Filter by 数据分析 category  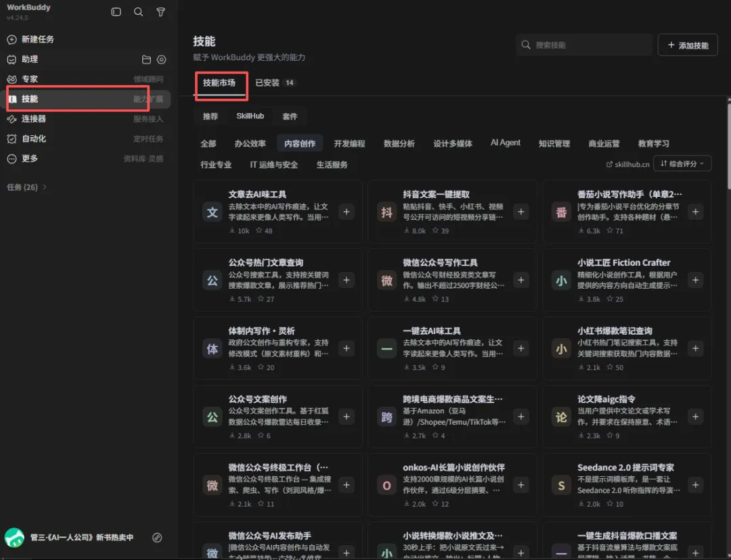[399, 143]
